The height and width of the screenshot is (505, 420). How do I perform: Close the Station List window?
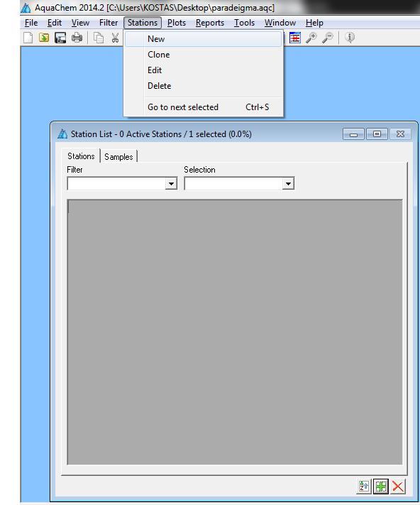pyautogui.click(x=400, y=134)
